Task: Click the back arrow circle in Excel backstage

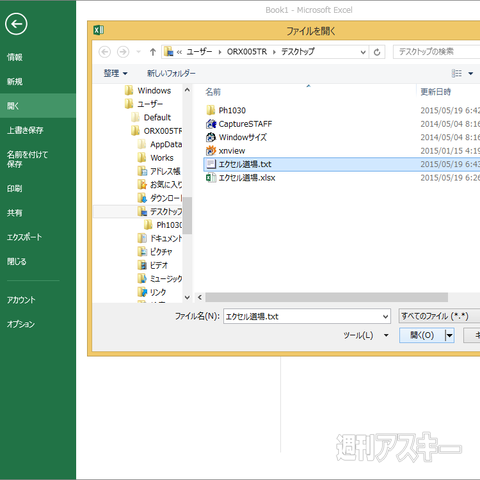Action: click(16, 24)
